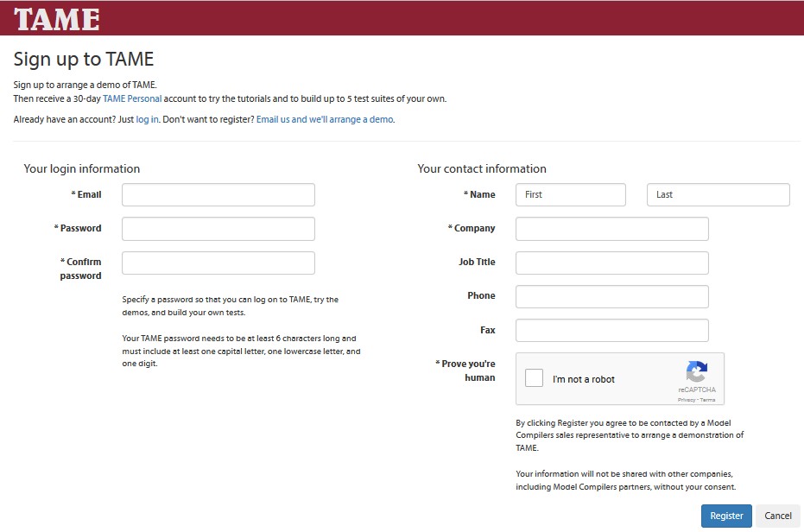
Task: Click Your contact information heading
Action: click(482, 168)
